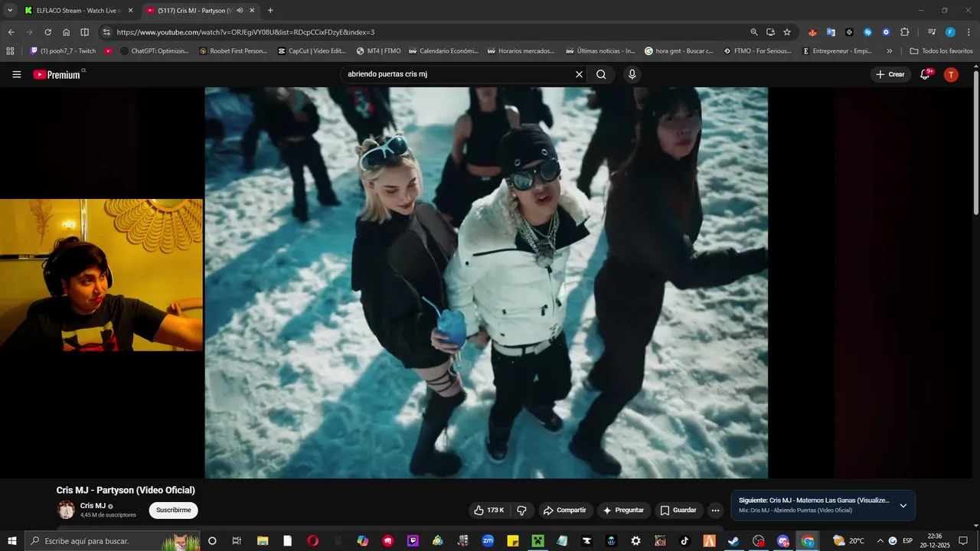The image size is (980, 551).
Task: Clear the YouTube search text
Action: (579, 74)
